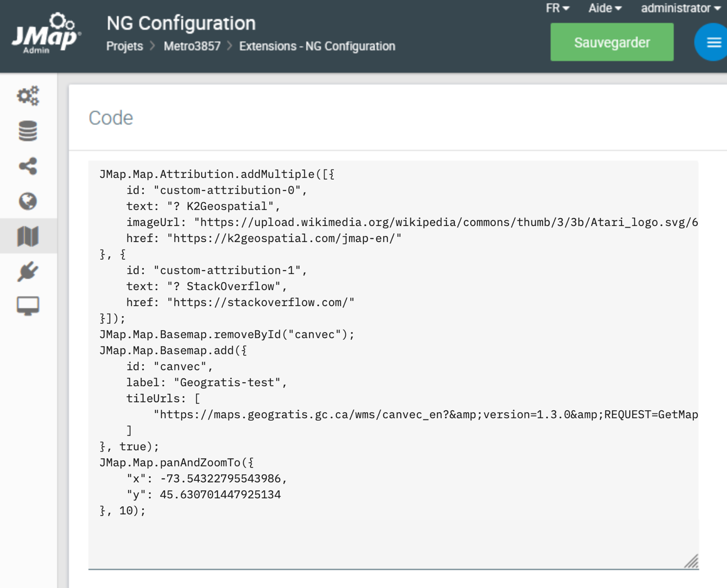
Task: Open the blue hamburger menu
Action: [713, 42]
